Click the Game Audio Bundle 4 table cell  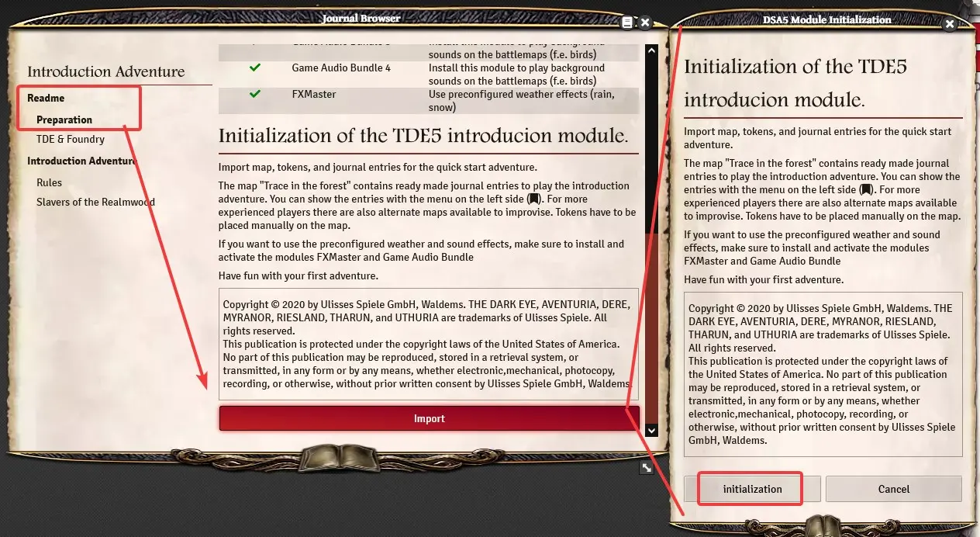tap(341, 68)
